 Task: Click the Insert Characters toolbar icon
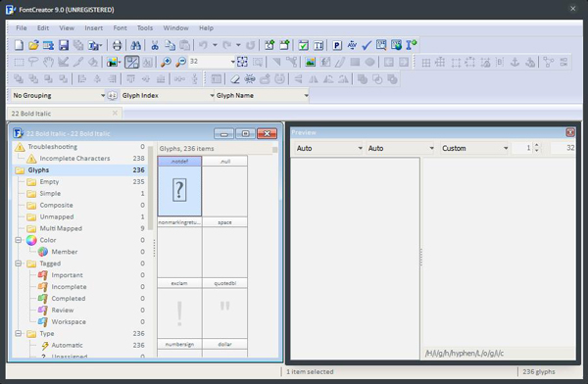[269, 45]
